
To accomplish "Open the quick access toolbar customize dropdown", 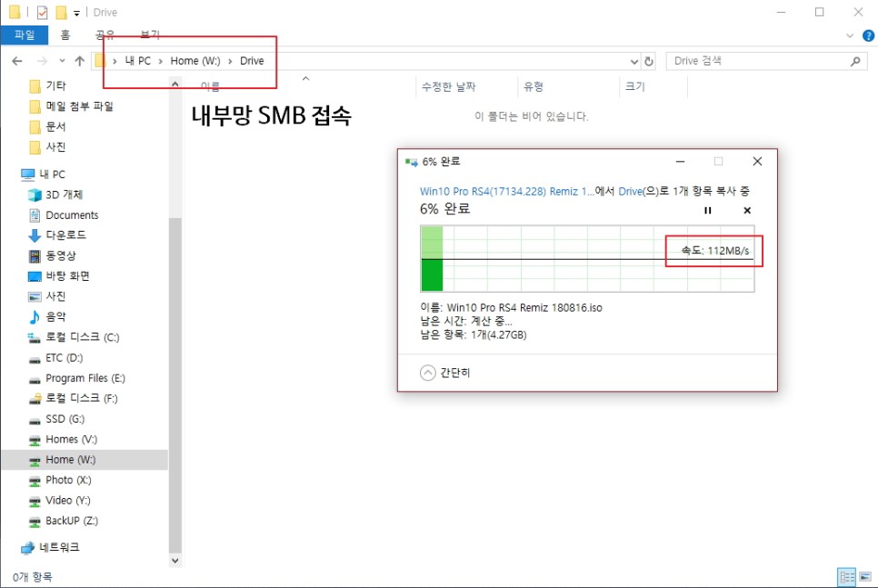I will [x=76, y=13].
